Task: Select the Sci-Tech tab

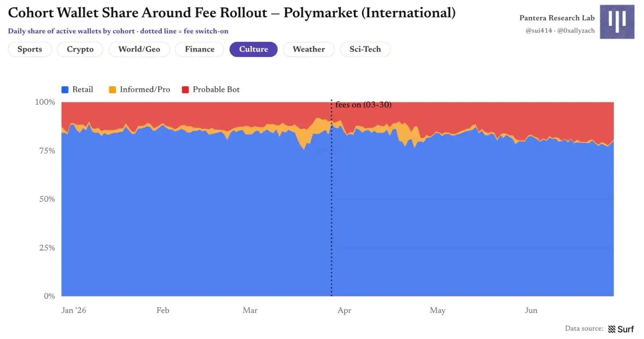Action: (365, 49)
